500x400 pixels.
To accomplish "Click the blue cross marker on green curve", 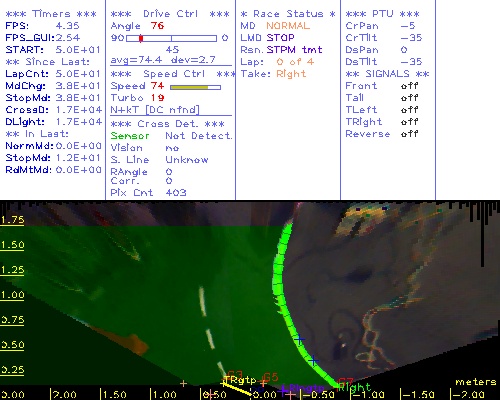I will (299, 339).
